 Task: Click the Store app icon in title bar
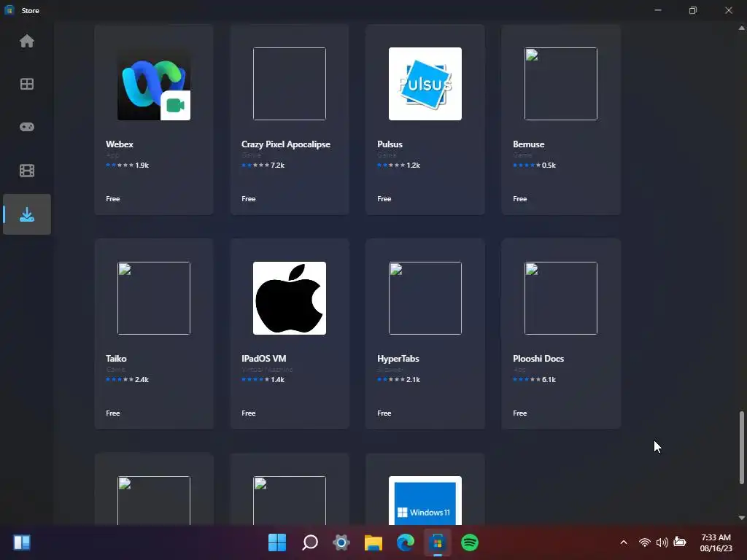point(9,10)
